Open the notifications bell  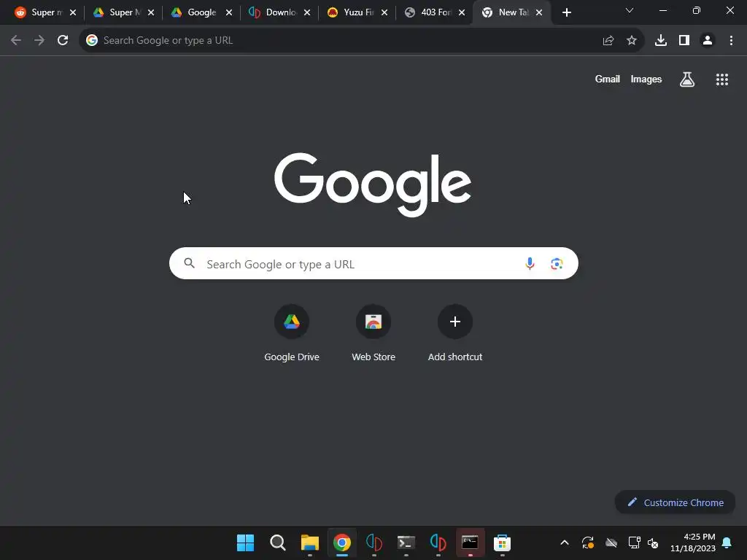tap(727, 542)
